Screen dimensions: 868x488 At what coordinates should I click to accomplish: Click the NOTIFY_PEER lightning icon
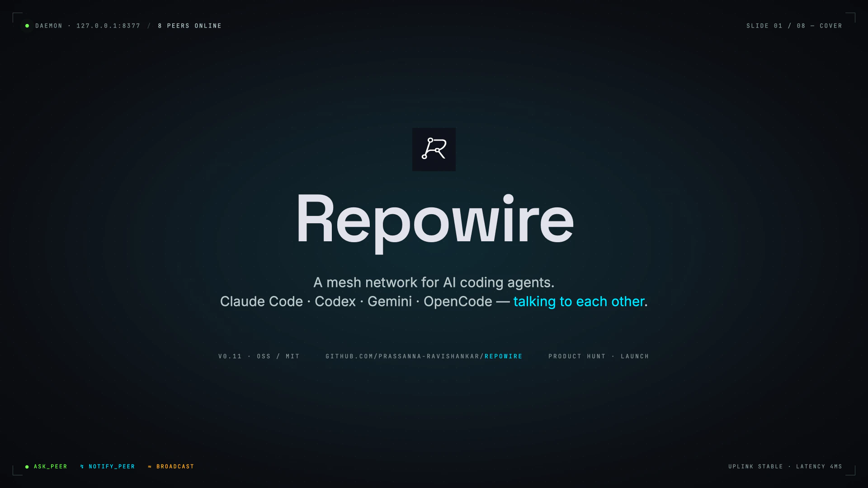click(82, 467)
